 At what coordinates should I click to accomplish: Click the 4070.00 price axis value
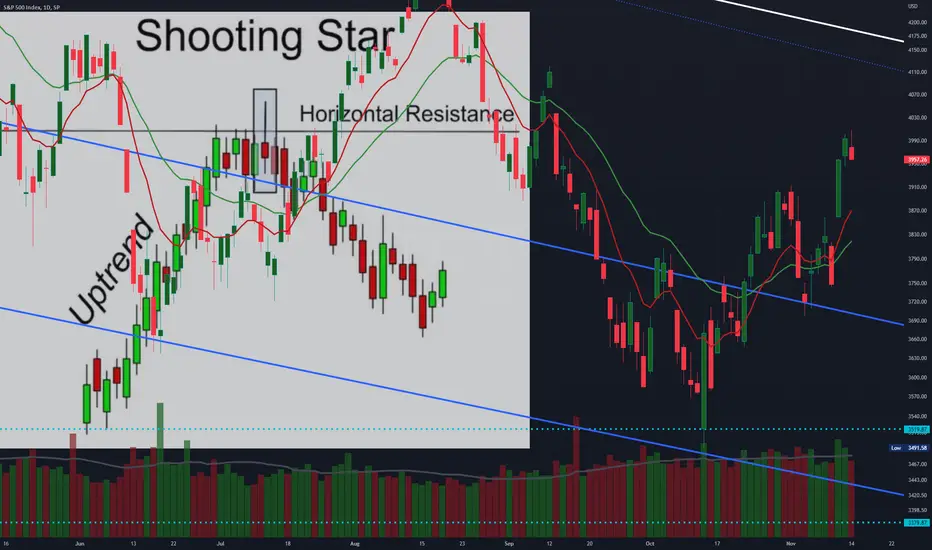click(x=917, y=95)
